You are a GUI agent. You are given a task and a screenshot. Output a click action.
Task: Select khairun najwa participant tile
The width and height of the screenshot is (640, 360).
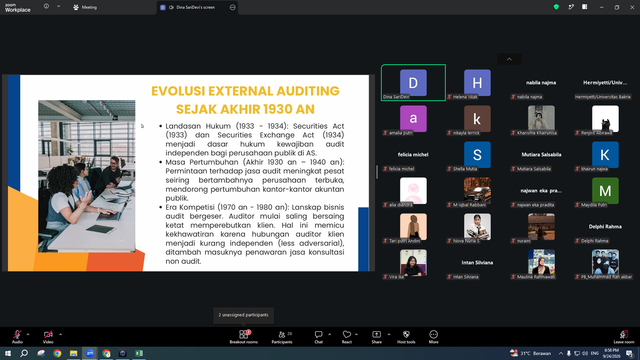click(605, 154)
